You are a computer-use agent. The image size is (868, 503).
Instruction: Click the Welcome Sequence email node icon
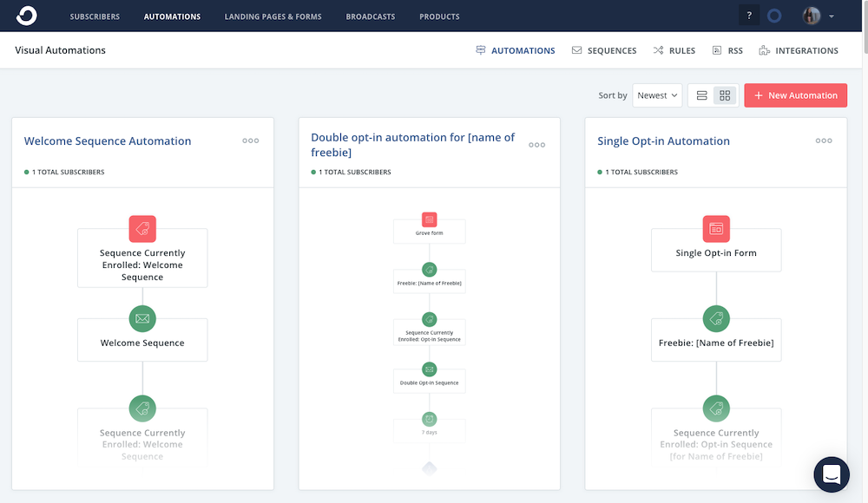142,318
